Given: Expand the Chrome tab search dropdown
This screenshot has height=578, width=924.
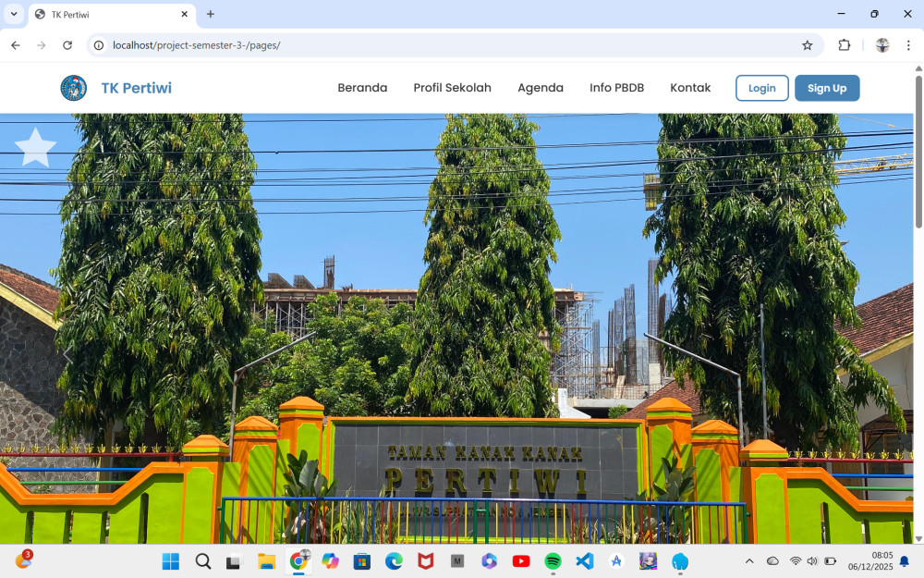Looking at the screenshot, I should [x=14, y=14].
